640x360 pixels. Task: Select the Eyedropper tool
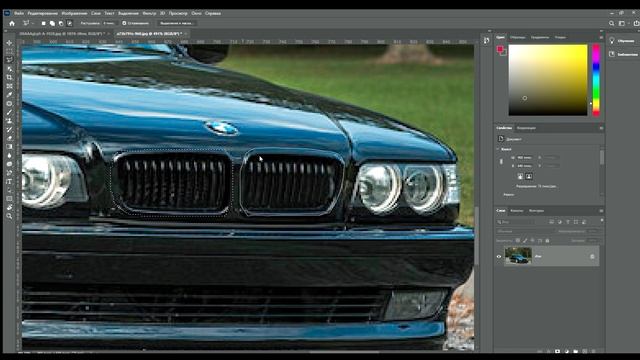point(9,95)
